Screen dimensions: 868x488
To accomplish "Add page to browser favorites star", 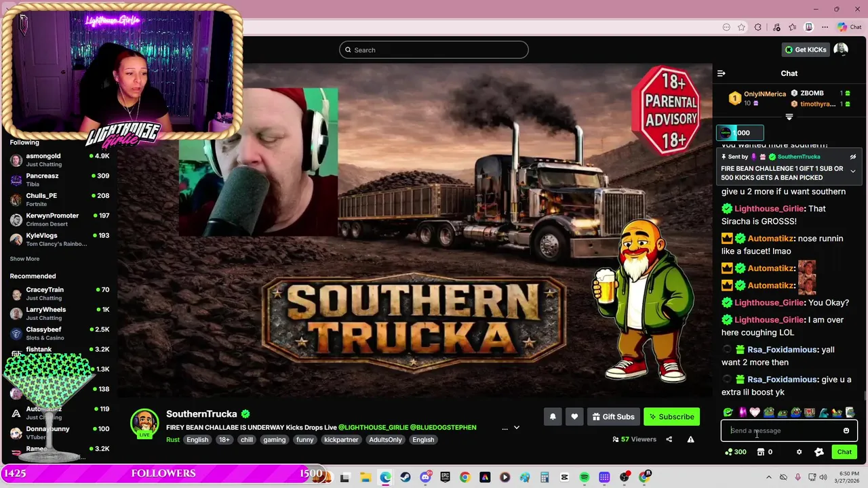I will pyautogui.click(x=741, y=27).
